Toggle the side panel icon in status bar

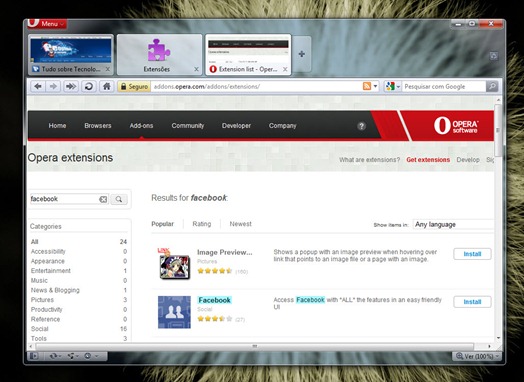34,356
